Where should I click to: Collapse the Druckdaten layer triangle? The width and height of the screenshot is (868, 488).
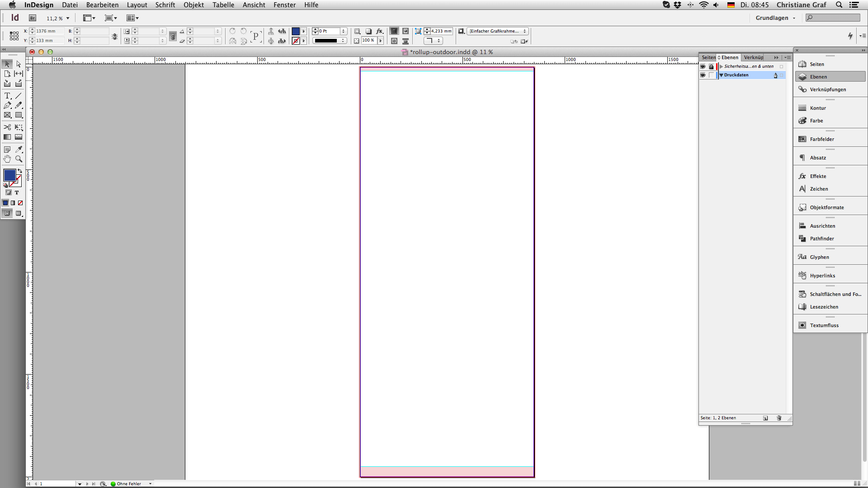(x=722, y=75)
